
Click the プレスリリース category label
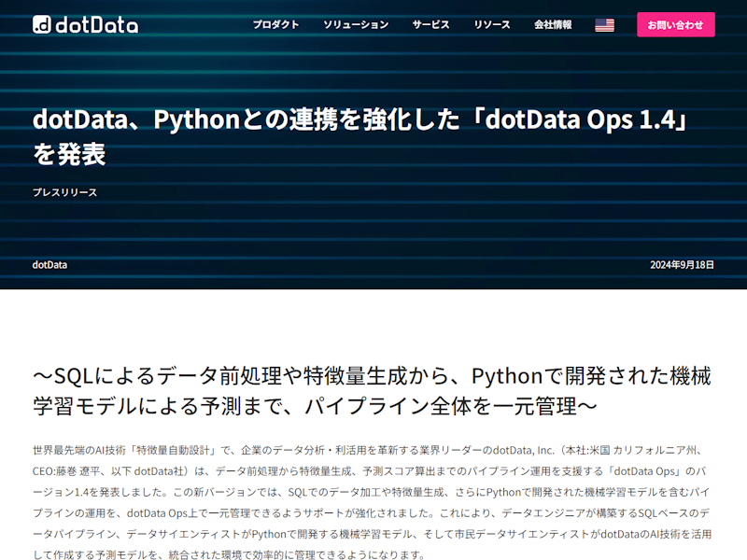pyautogui.click(x=67, y=194)
